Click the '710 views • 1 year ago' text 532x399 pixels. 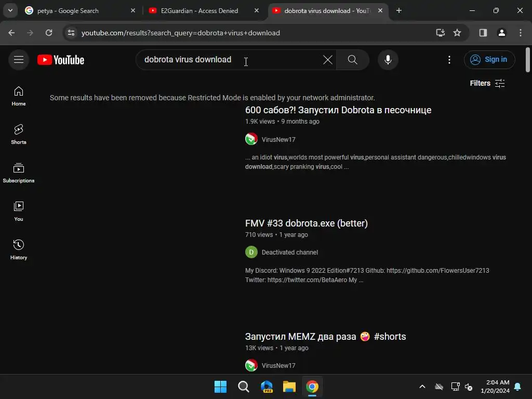click(x=276, y=235)
